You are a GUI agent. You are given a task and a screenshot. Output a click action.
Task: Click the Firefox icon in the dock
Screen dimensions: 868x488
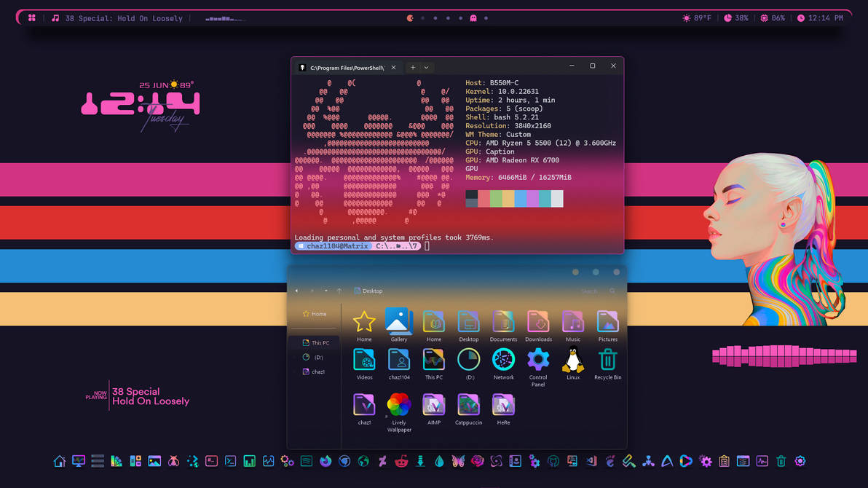click(325, 461)
